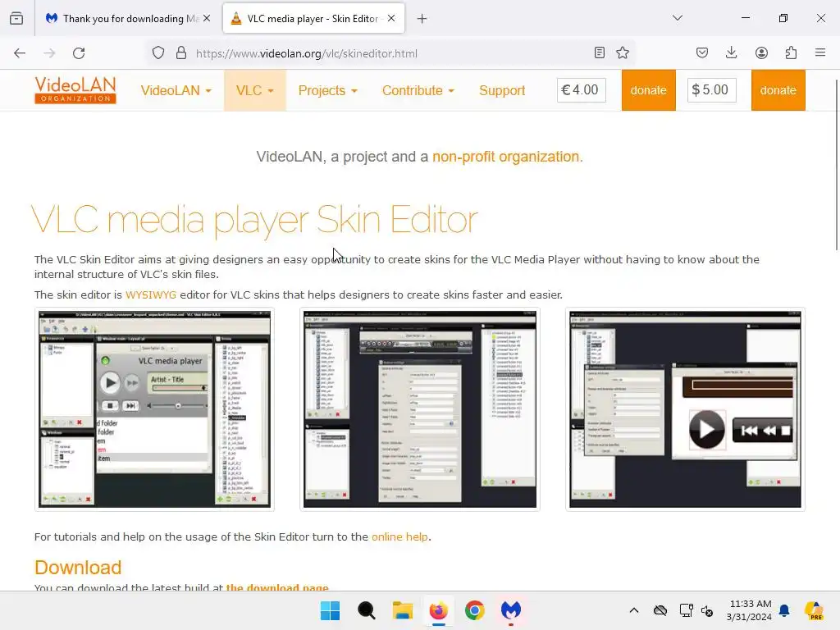The image size is (840, 630).
Task: Follow the download page link
Action: pyautogui.click(x=277, y=587)
